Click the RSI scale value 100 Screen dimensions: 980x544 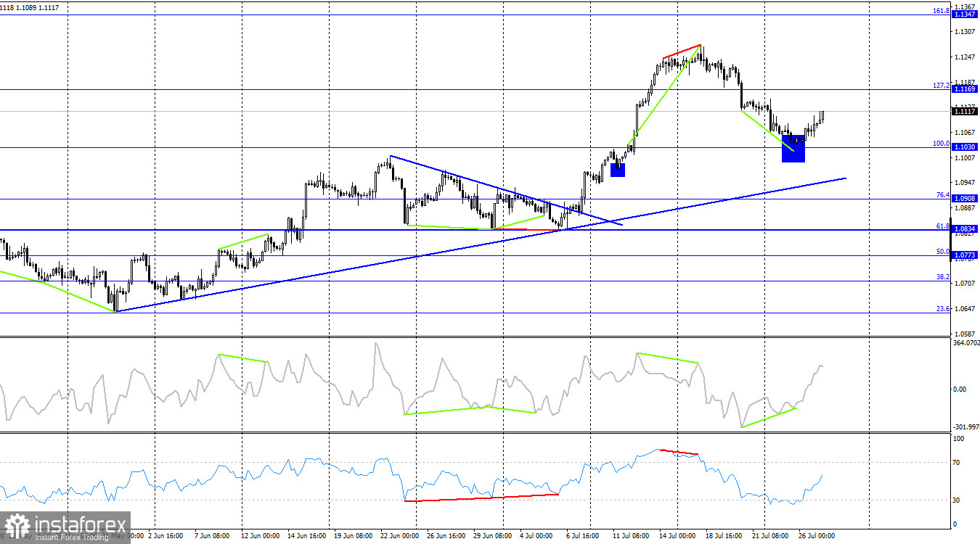(959, 439)
